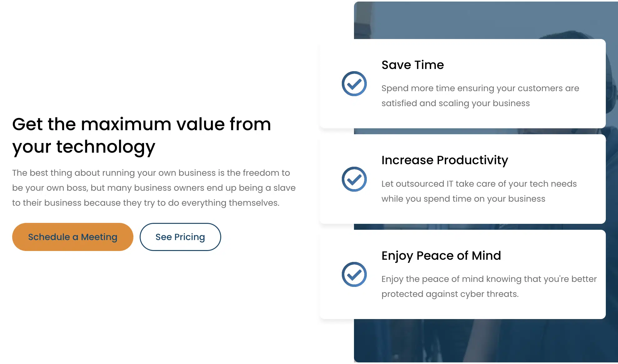Image resolution: width=618 pixels, height=364 pixels.
Task: Click the 'Let outsourced IT' description text
Action: click(x=479, y=191)
